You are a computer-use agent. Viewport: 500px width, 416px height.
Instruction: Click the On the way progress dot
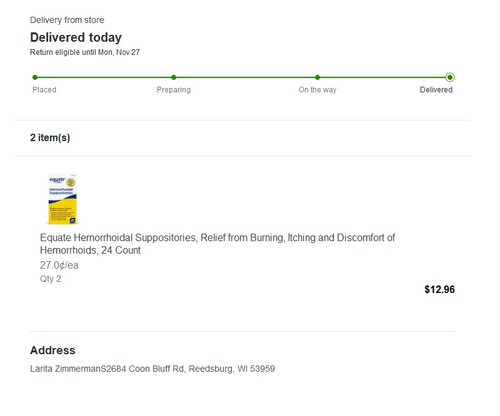coord(317,77)
